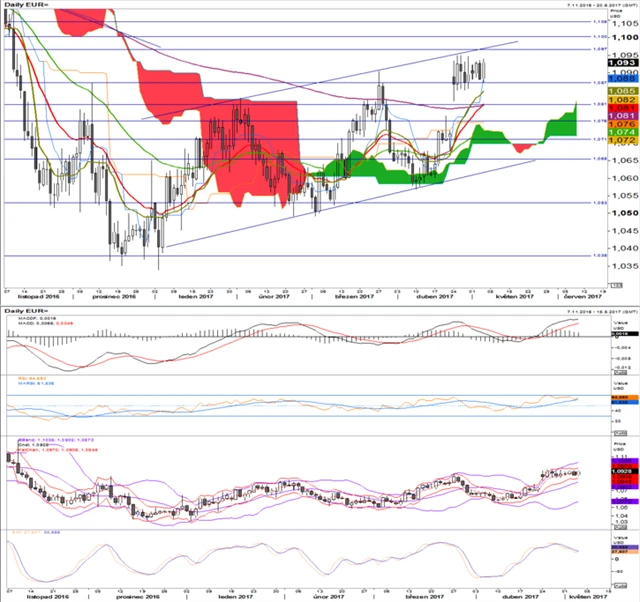Select the orange 1,082 price tag
This screenshot has width=640, height=602.
(x=622, y=100)
